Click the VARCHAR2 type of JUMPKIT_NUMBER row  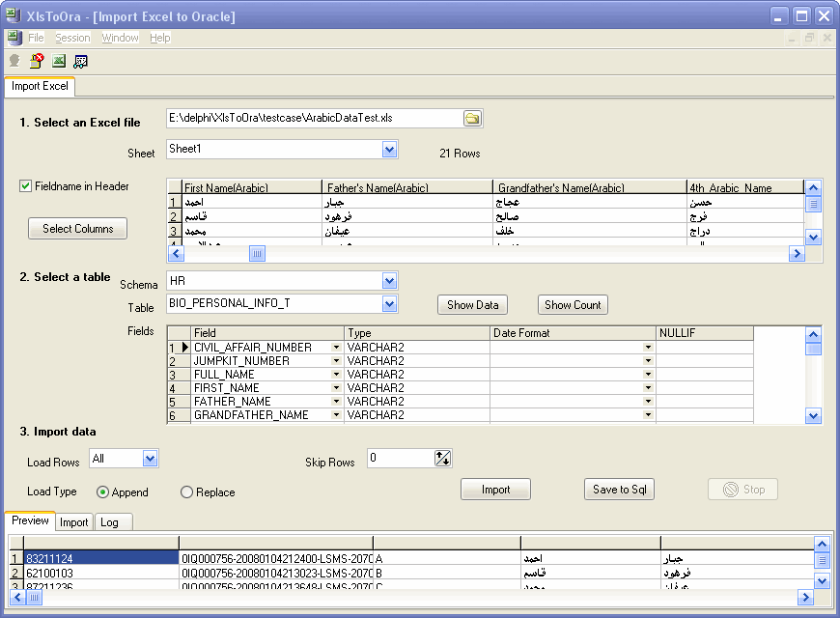417,361
